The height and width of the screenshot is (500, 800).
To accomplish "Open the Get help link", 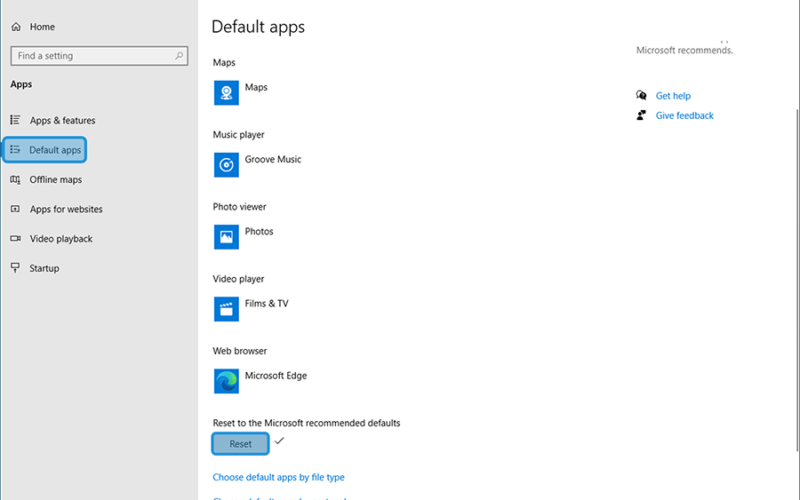I will (673, 95).
